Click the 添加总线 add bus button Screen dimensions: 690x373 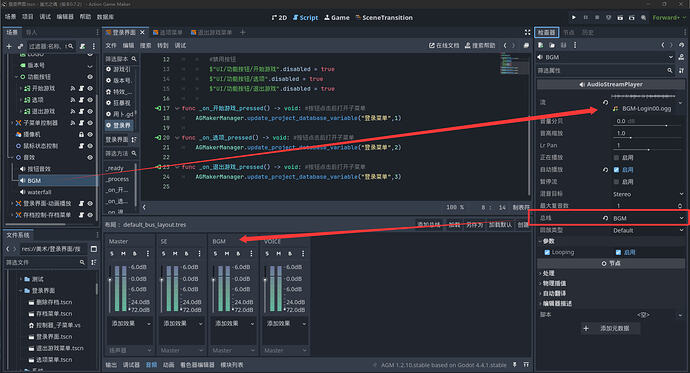pos(429,225)
